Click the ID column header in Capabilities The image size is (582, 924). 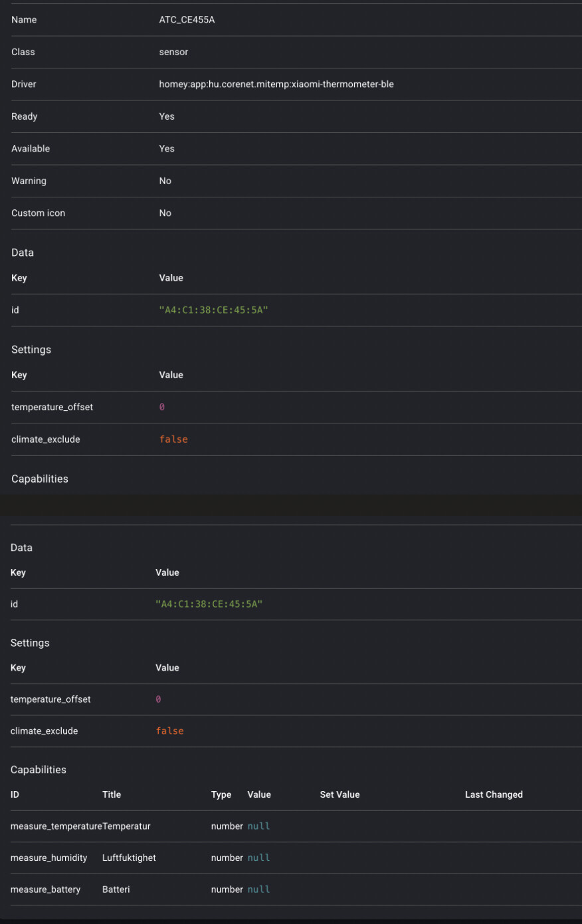click(15, 794)
